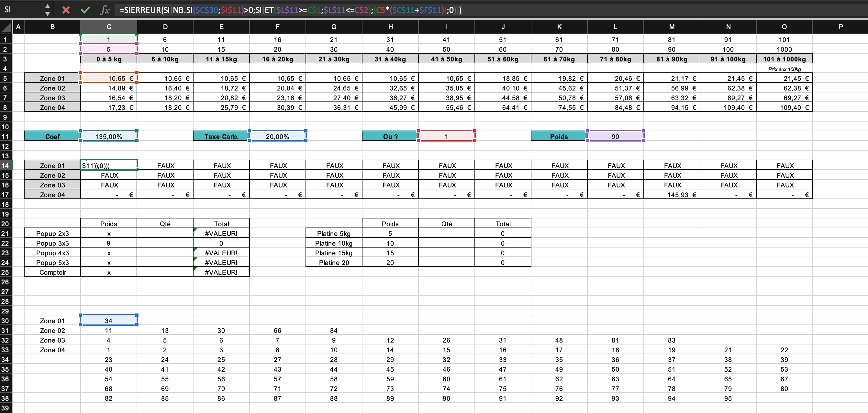Click error indicator on Popup 2x3 #VALEUR! cell
Viewport: 868px width, 413px height.
tap(195, 230)
